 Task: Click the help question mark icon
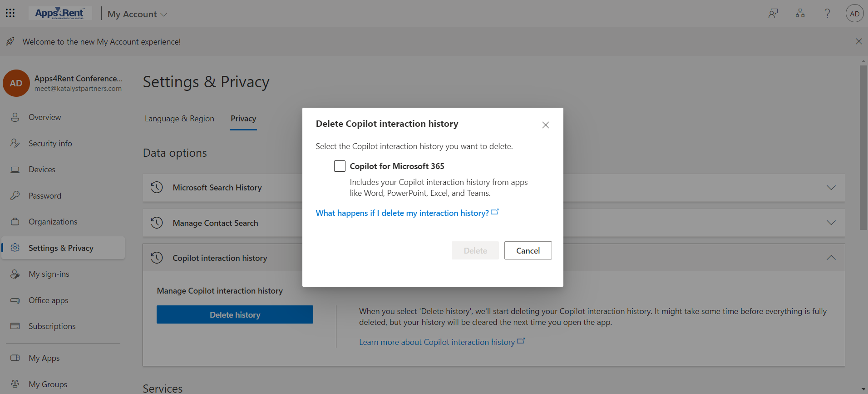827,14
